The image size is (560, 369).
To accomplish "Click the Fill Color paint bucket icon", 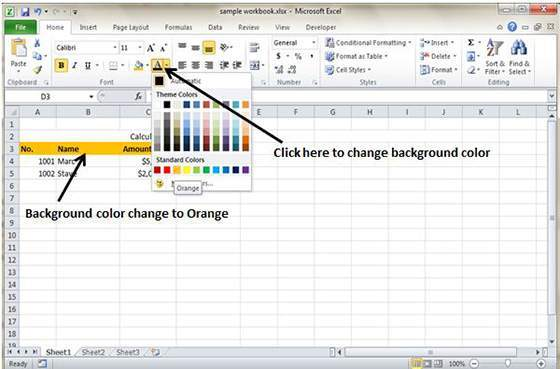I will 139,65.
